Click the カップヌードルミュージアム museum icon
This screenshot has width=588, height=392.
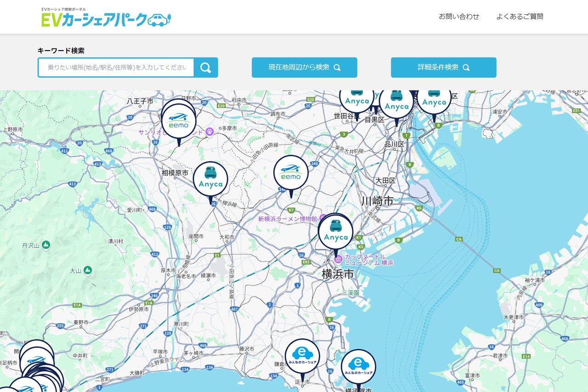click(339, 260)
